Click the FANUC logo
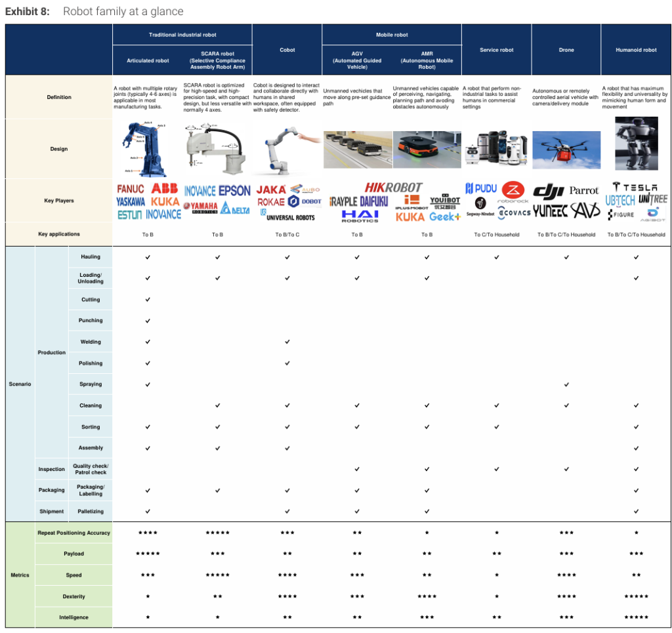 (x=131, y=189)
